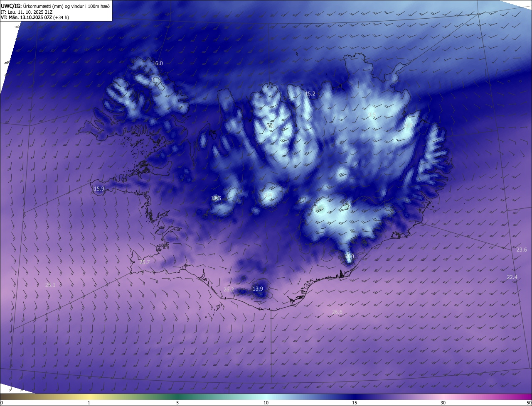
Task: Click the map value label 26.6
Action: (337, 312)
